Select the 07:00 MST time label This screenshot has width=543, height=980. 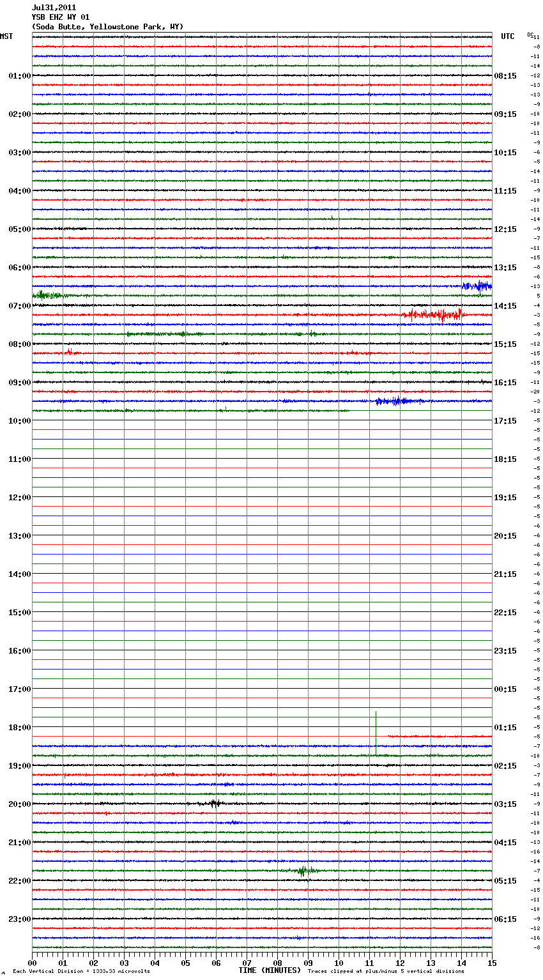tap(20, 306)
